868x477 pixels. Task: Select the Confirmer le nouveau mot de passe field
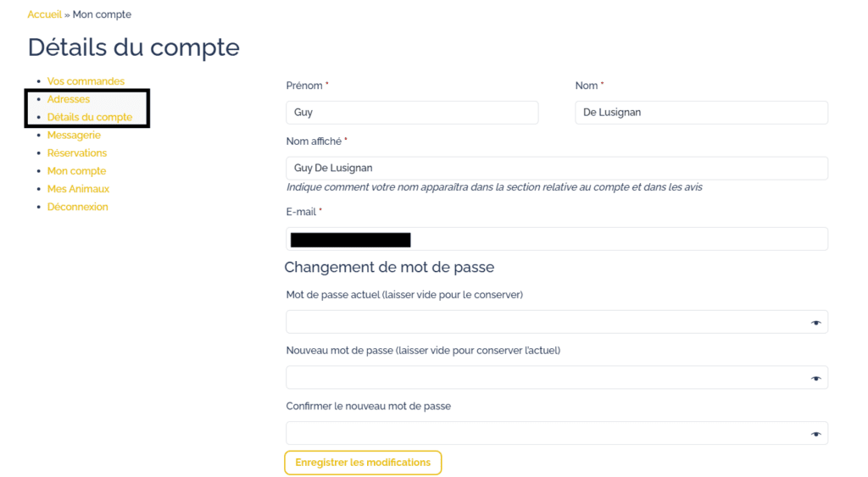tap(542, 434)
